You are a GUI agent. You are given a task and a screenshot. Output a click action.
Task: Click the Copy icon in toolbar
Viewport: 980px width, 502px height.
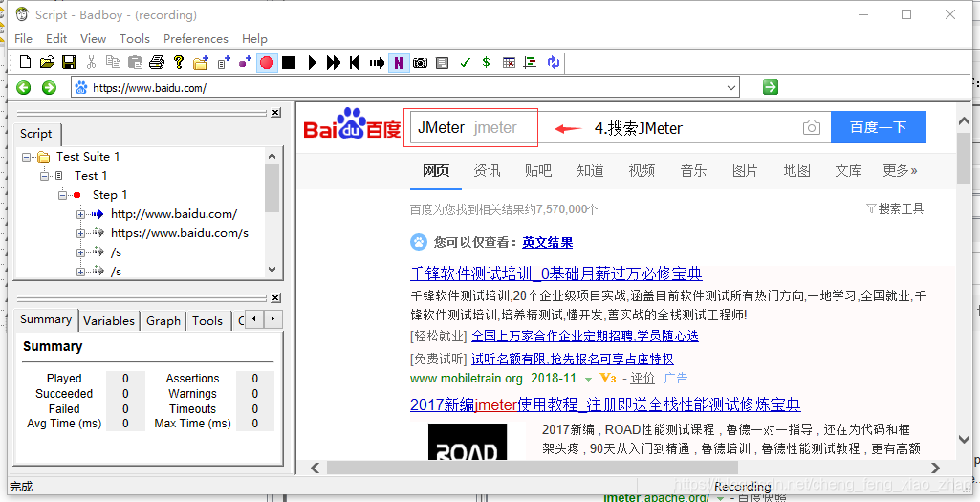point(113,62)
